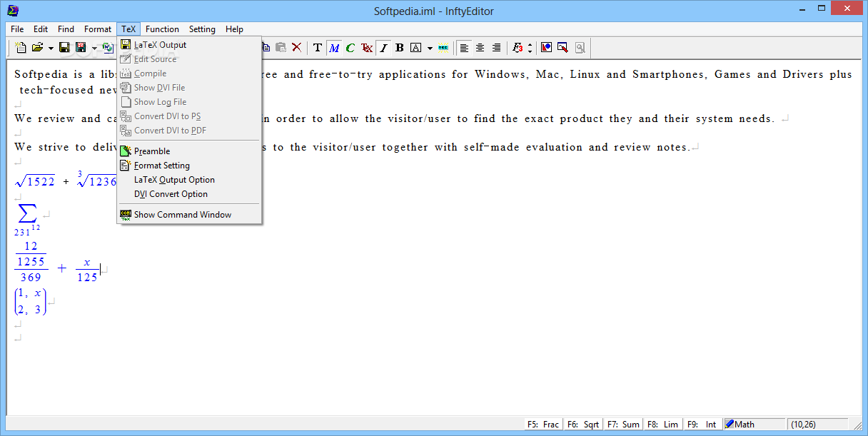Open Preamble from the TeX menu
868x436 pixels.
pos(189,151)
